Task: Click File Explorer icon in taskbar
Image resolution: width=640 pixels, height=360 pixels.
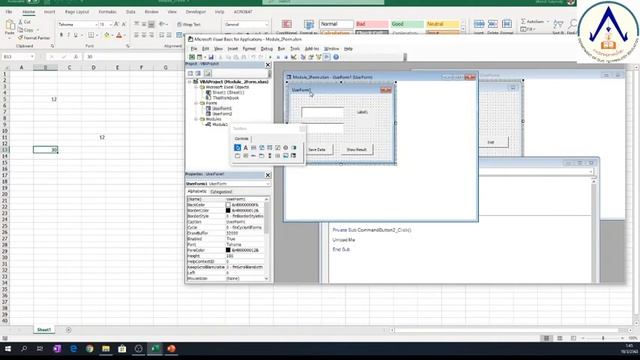Action: point(106,349)
